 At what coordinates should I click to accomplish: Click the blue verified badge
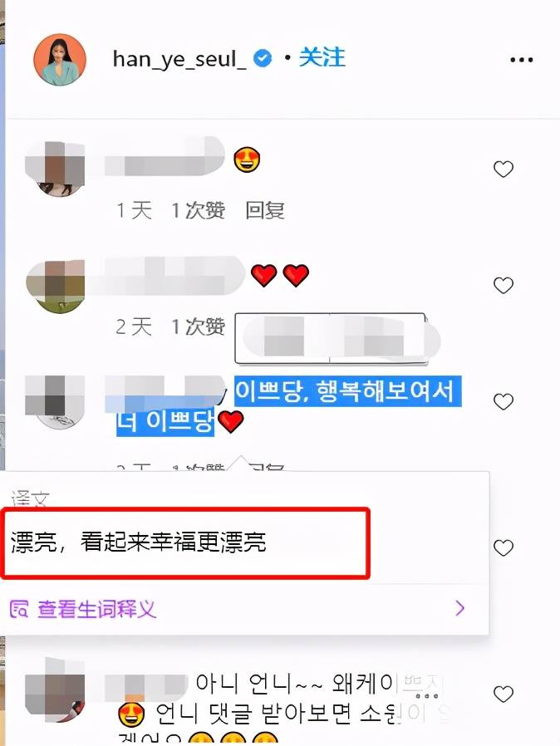pyautogui.click(x=263, y=58)
